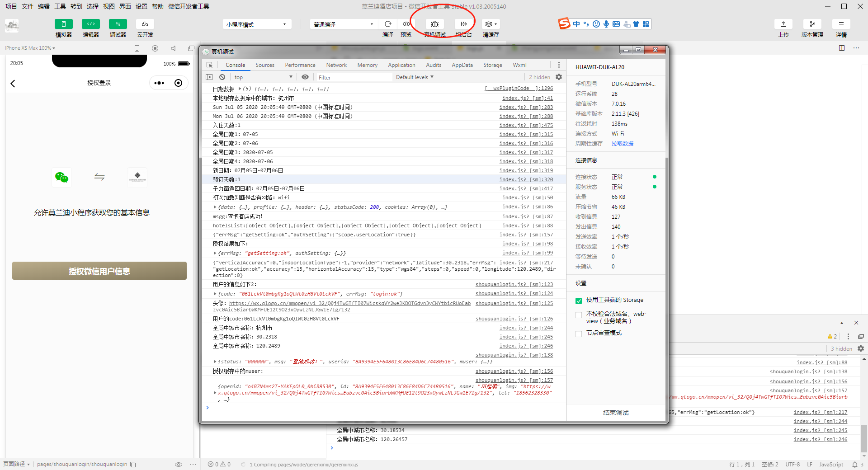Screen dimensions: 868x470
Task: Toggle 使用工具端的 Storage checkbox
Action: 579,301
